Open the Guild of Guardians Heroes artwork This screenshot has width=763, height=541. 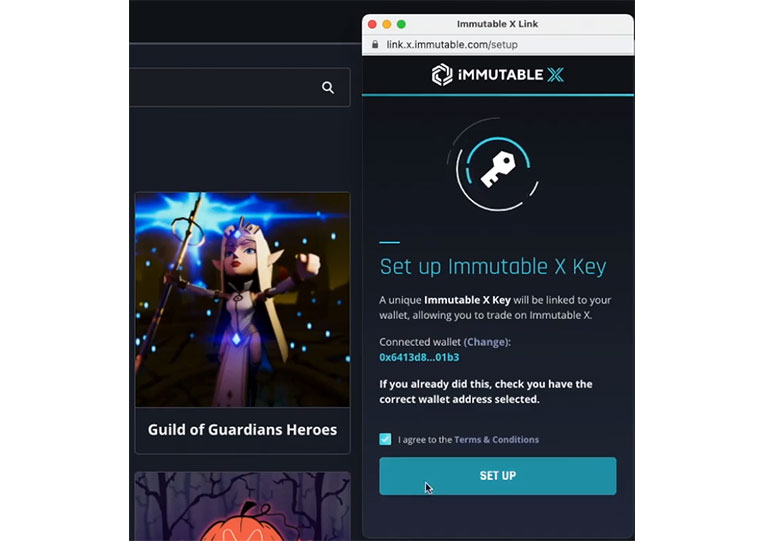click(x=242, y=300)
